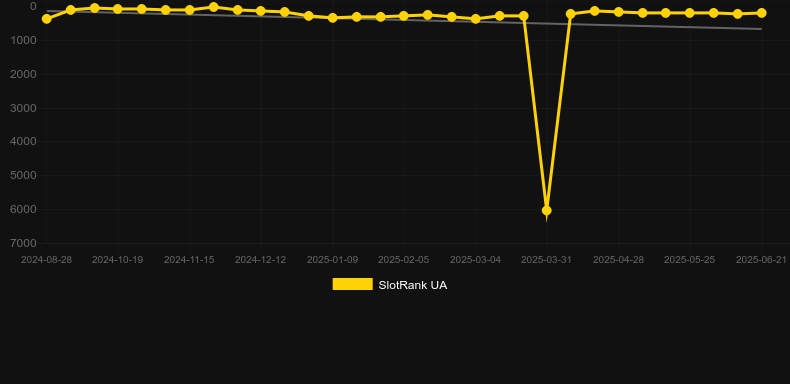Viewport: 790px width, 384px height.
Task: Click the 2025-06-21 x-axis date label
Action: click(x=761, y=260)
